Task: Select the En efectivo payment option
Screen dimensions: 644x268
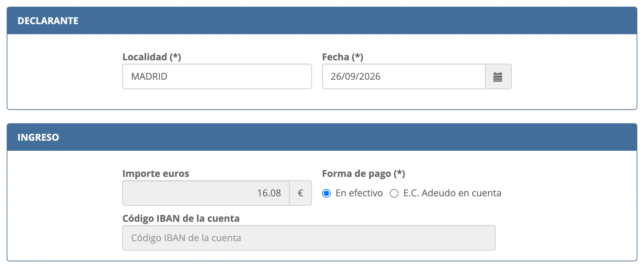Action: tap(326, 193)
